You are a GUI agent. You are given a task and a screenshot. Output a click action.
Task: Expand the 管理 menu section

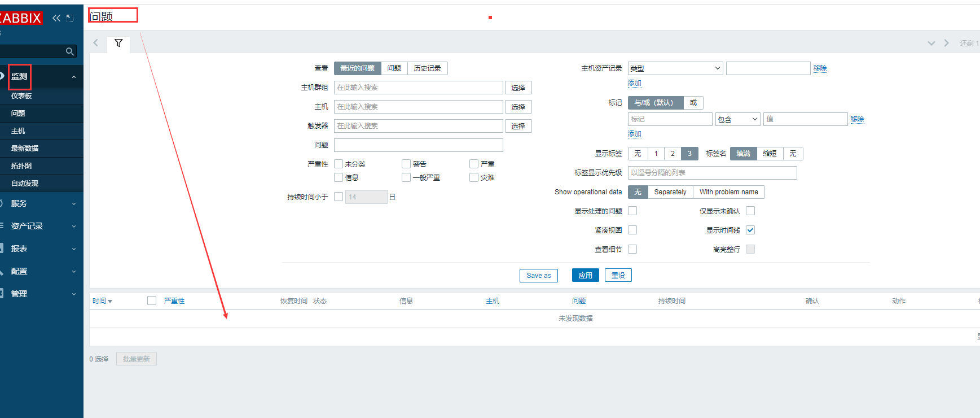click(42, 294)
